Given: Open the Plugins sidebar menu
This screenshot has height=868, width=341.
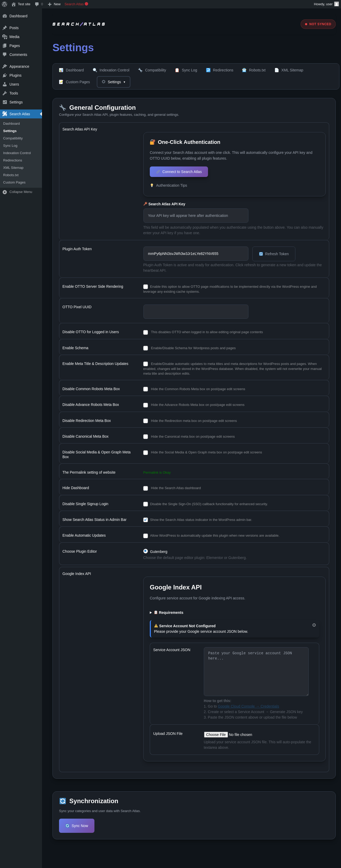Looking at the screenshot, I should (15, 75).
